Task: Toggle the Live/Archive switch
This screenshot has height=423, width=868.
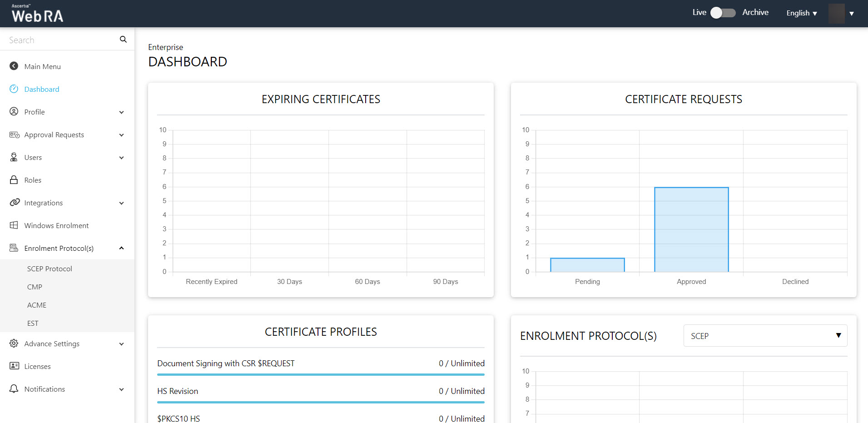Action: tap(723, 13)
